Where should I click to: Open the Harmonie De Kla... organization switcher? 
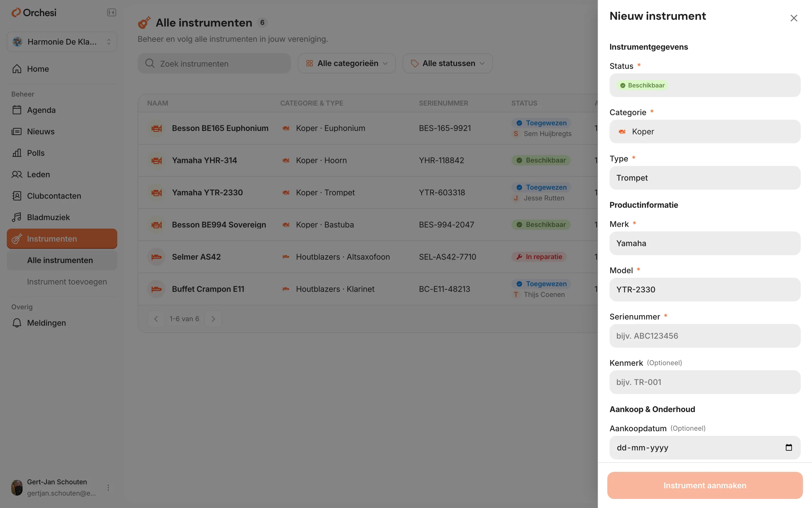click(62, 42)
